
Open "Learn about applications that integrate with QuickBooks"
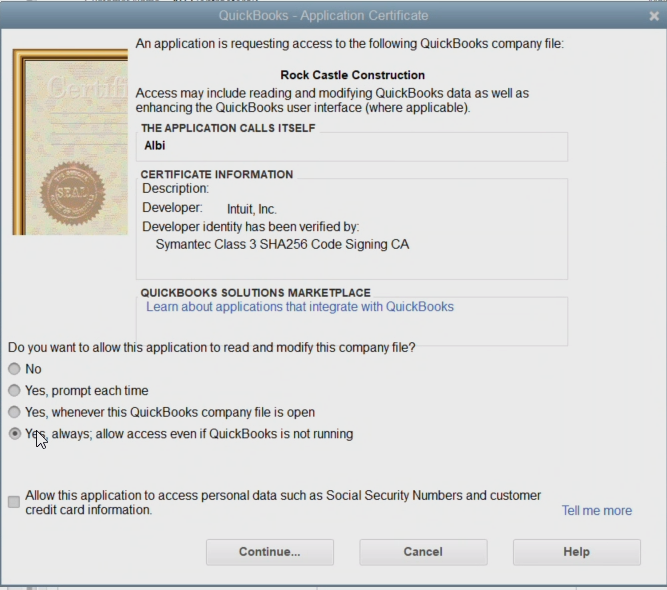pos(300,307)
